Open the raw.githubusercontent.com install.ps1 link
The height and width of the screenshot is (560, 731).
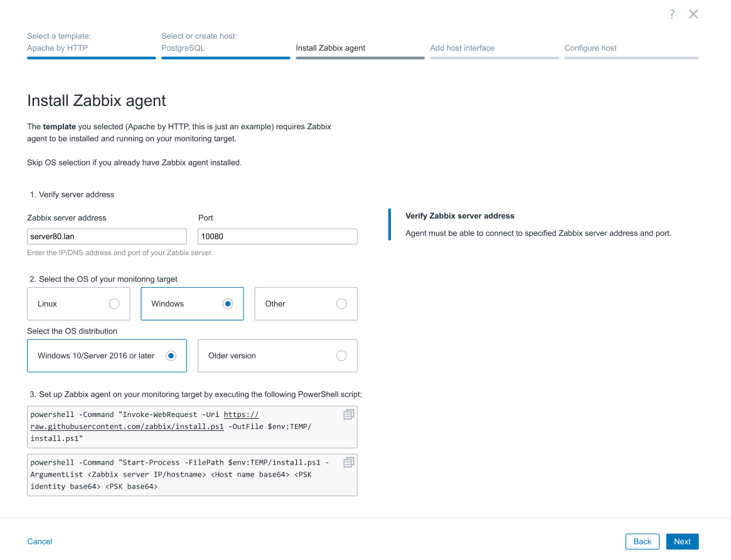(127, 426)
